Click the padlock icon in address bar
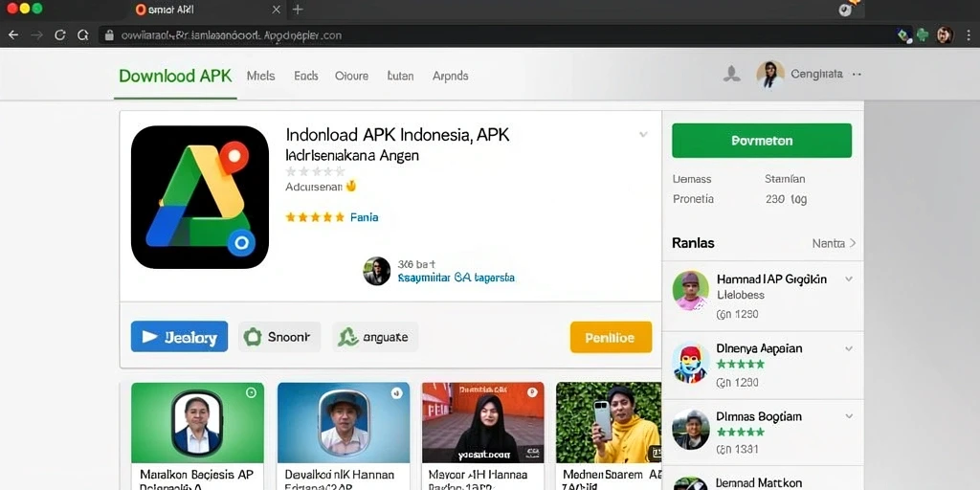 coord(109,35)
